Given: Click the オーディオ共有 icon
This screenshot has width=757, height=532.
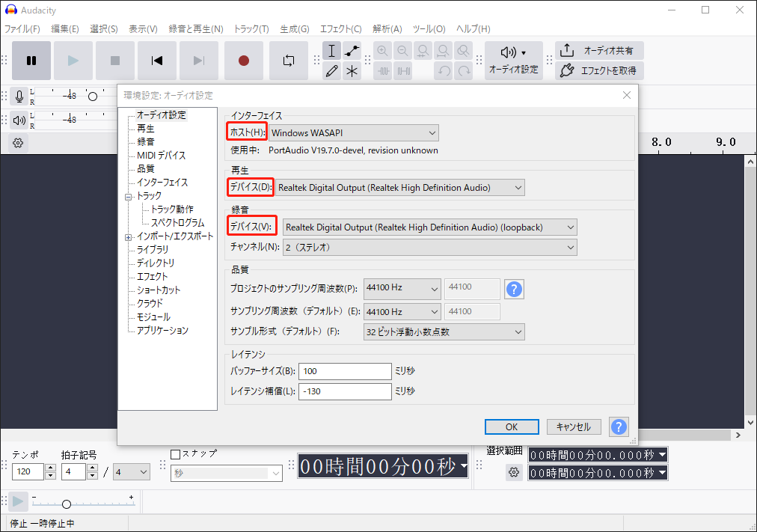Looking at the screenshot, I should point(598,50).
